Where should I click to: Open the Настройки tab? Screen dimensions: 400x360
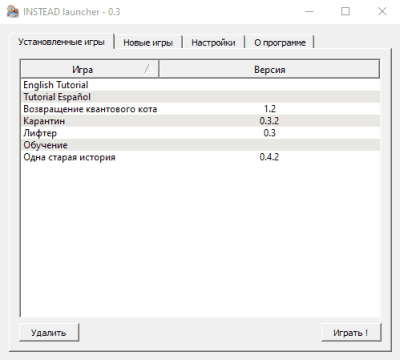213,43
